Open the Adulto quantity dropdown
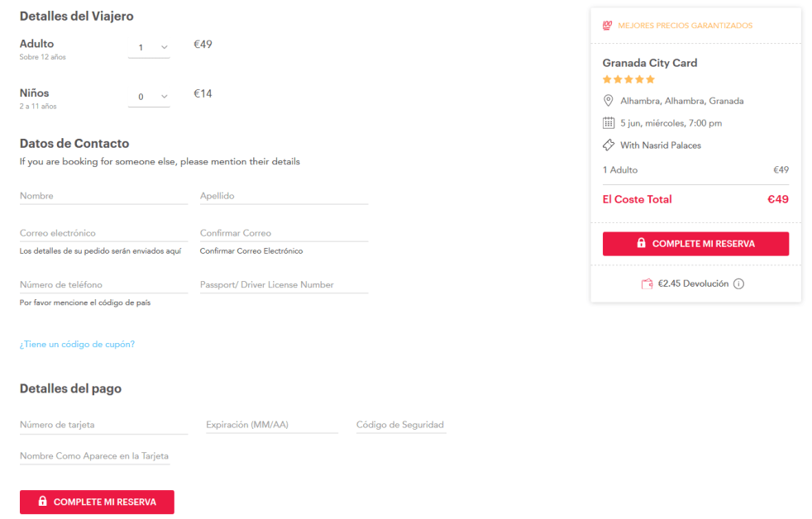This screenshot has height=519, width=812. point(149,48)
